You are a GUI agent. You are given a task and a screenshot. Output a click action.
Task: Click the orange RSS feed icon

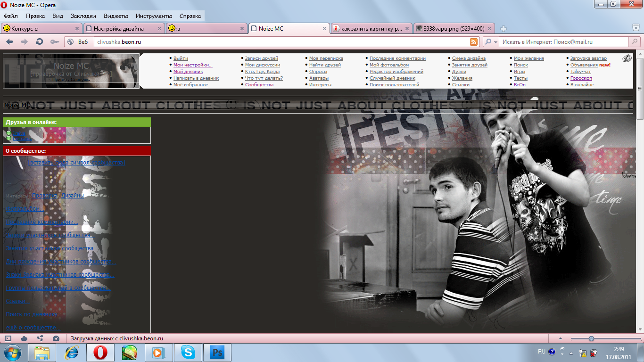pyautogui.click(x=474, y=42)
